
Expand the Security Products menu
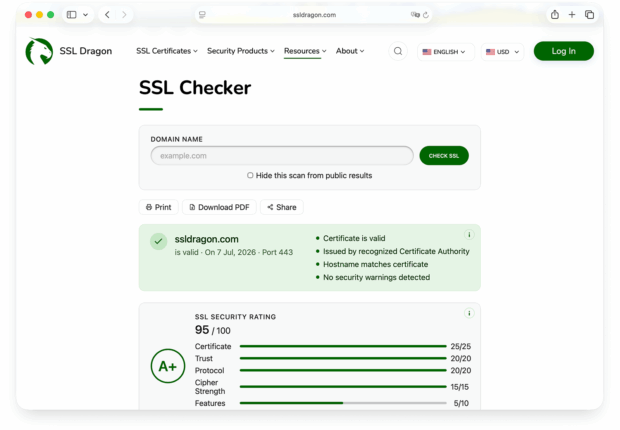click(240, 51)
